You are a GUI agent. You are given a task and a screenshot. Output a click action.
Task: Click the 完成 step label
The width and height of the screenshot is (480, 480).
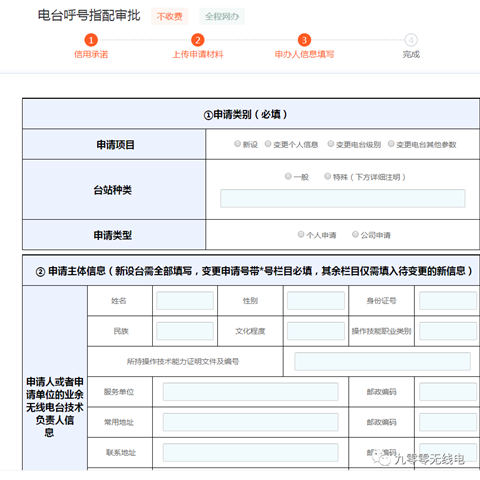[411, 54]
